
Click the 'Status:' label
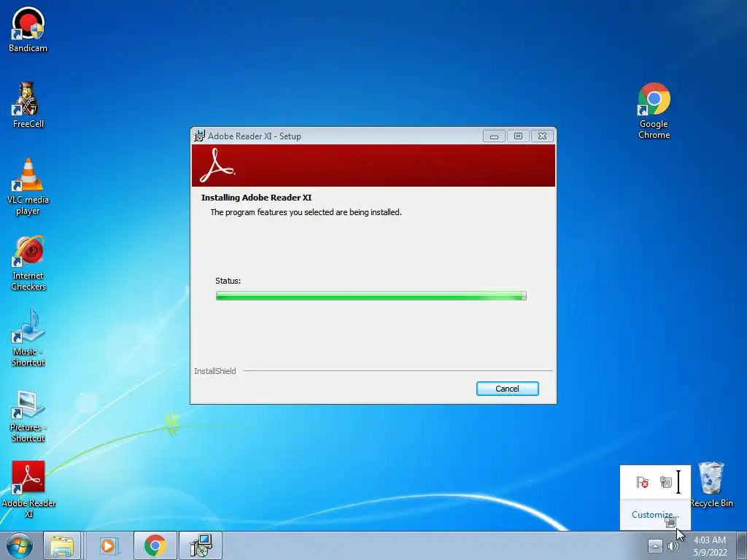click(x=228, y=281)
